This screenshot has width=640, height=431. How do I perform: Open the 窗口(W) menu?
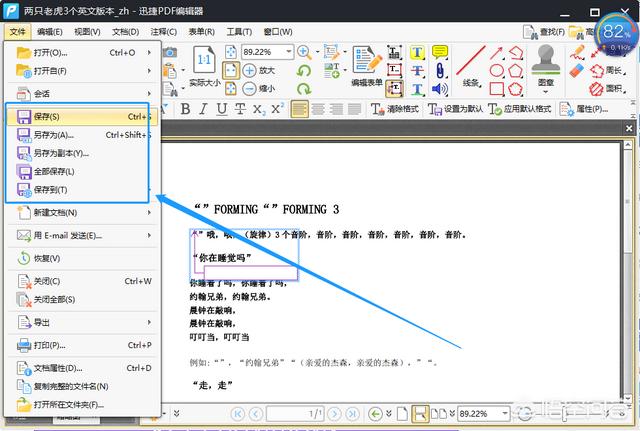click(278, 31)
